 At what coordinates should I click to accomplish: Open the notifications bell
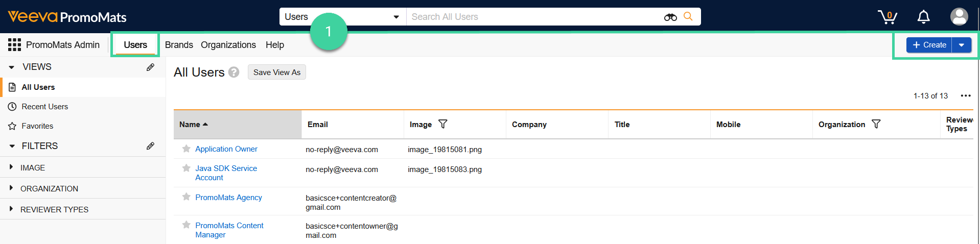tap(923, 17)
